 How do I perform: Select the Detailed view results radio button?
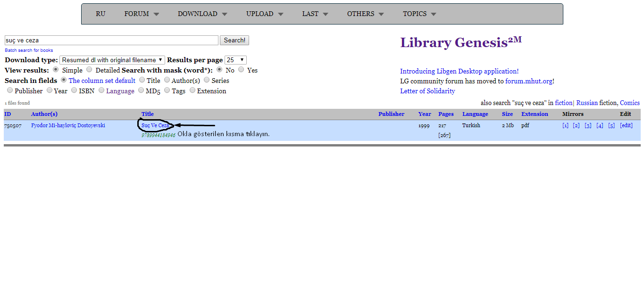[x=89, y=70]
